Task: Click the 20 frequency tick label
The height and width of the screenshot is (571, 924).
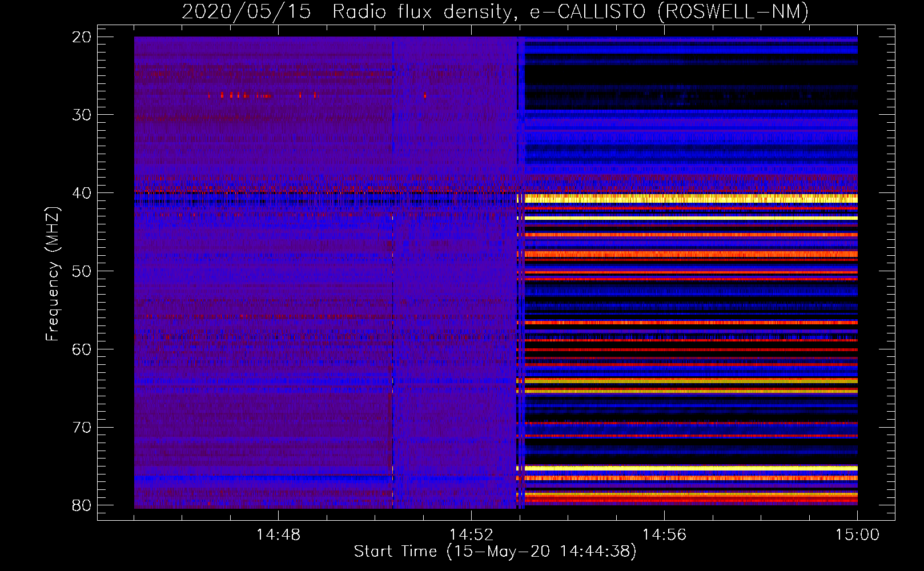Action: pyautogui.click(x=82, y=37)
